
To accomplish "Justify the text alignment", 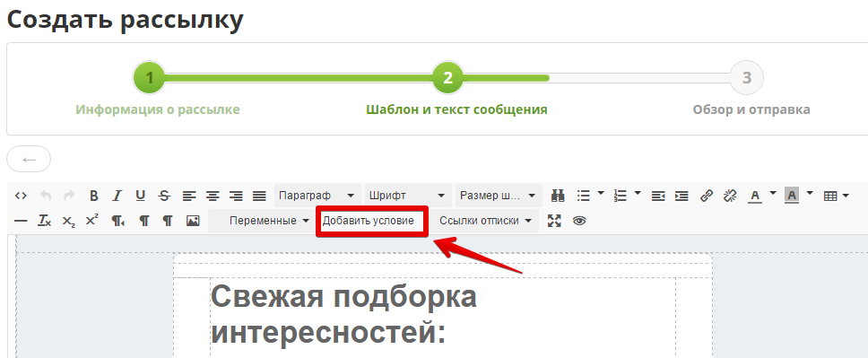I will coord(260,196).
